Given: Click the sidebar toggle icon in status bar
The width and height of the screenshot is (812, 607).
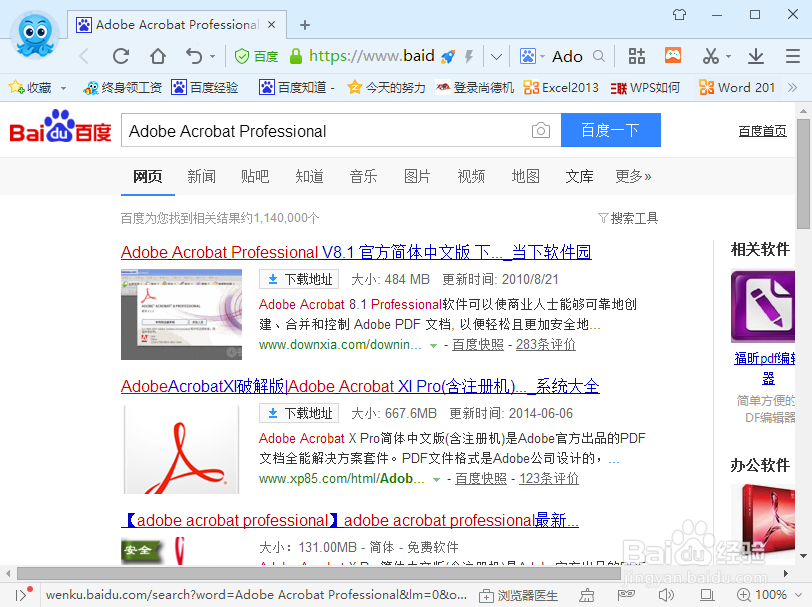Looking at the screenshot, I should [21, 595].
